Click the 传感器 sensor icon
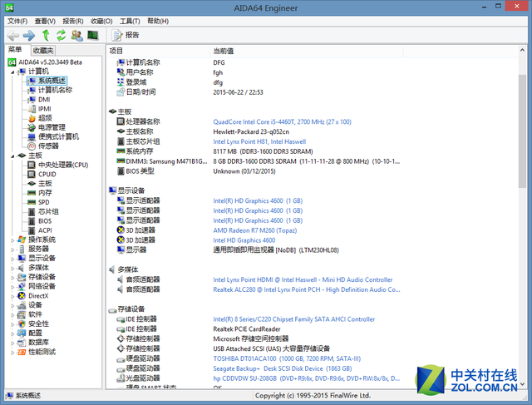 tap(32, 146)
